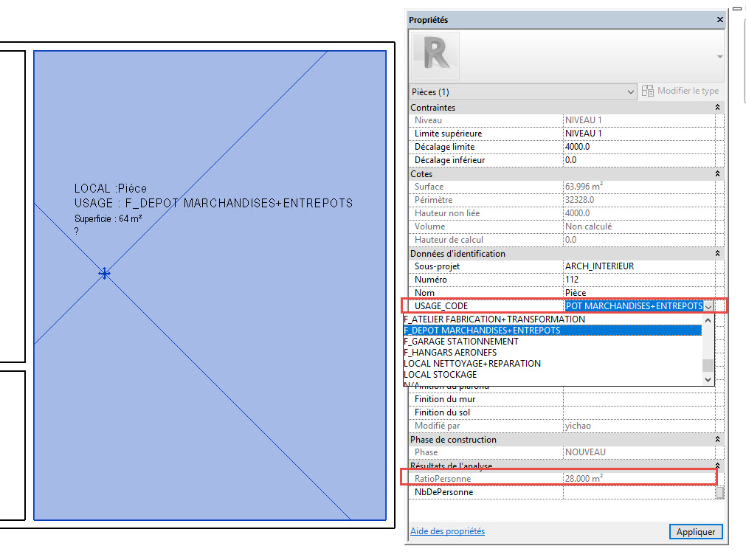Click the Surface value 63.996 m²
The width and height of the screenshot is (746, 560).
pos(639,187)
